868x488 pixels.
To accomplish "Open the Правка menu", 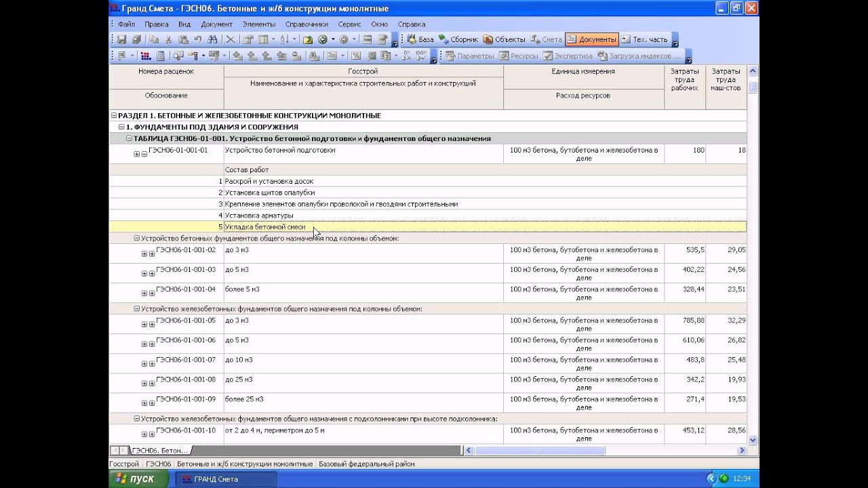I will point(157,24).
